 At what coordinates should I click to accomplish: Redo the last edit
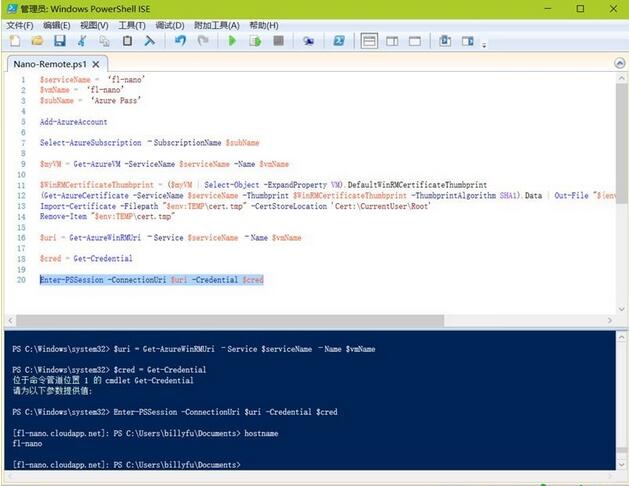[203, 41]
